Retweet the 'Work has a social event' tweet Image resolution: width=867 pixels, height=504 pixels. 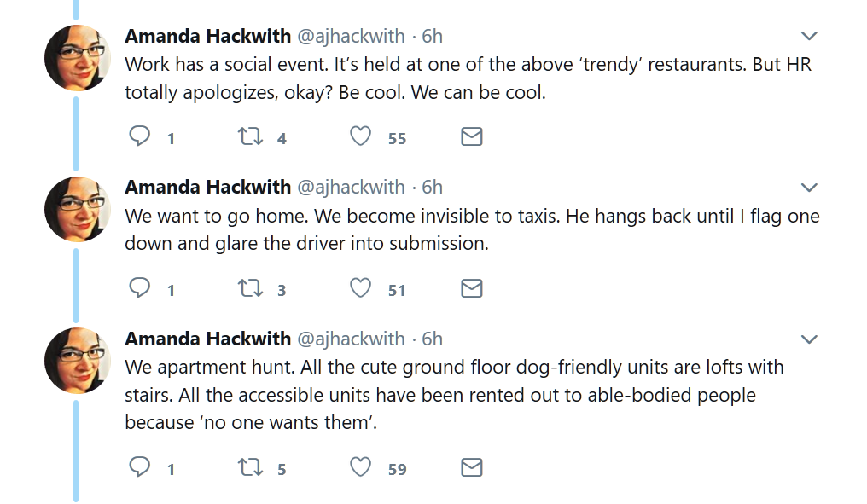(x=249, y=136)
